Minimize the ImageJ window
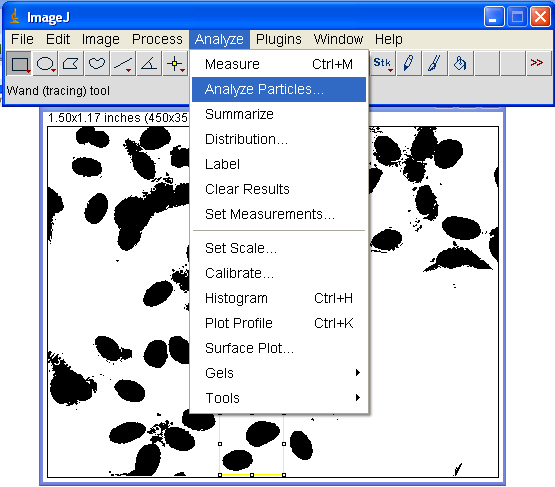The image size is (555, 487). (x=494, y=17)
